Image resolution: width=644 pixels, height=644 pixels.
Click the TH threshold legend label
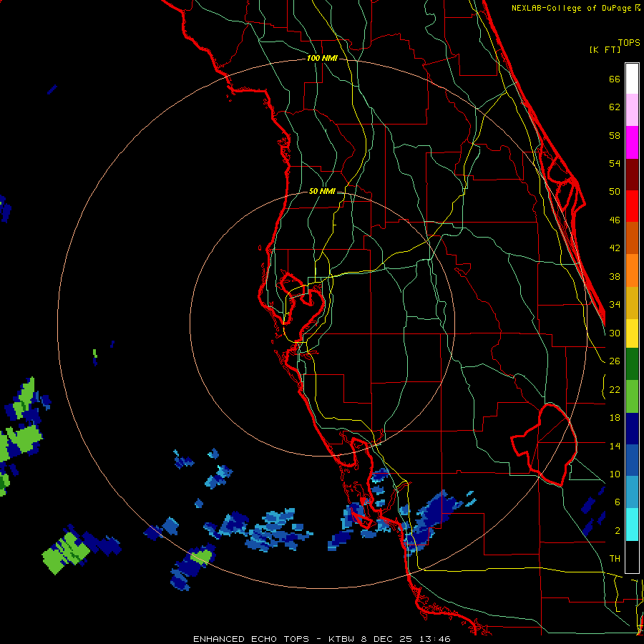615,559
